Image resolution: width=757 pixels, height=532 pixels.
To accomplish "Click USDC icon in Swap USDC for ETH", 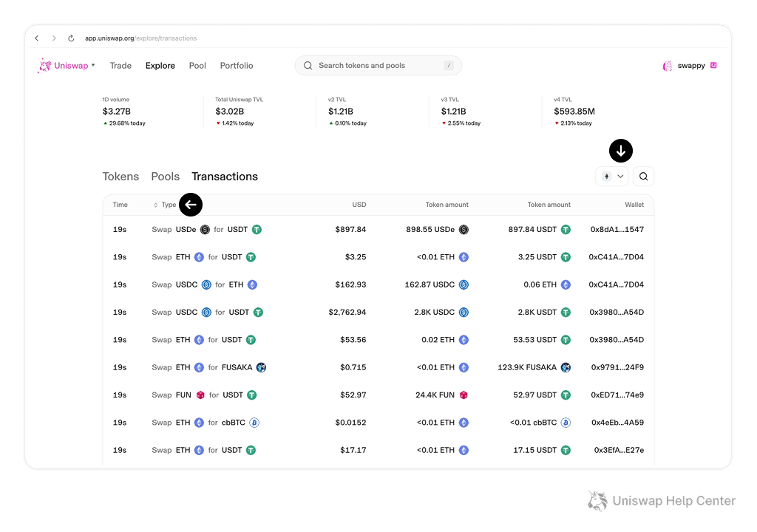I will (207, 284).
